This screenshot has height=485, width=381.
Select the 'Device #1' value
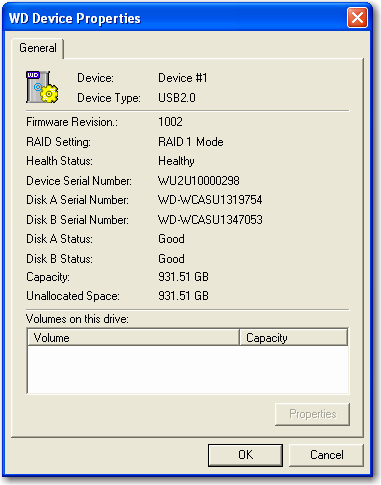click(x=183, y=78)
